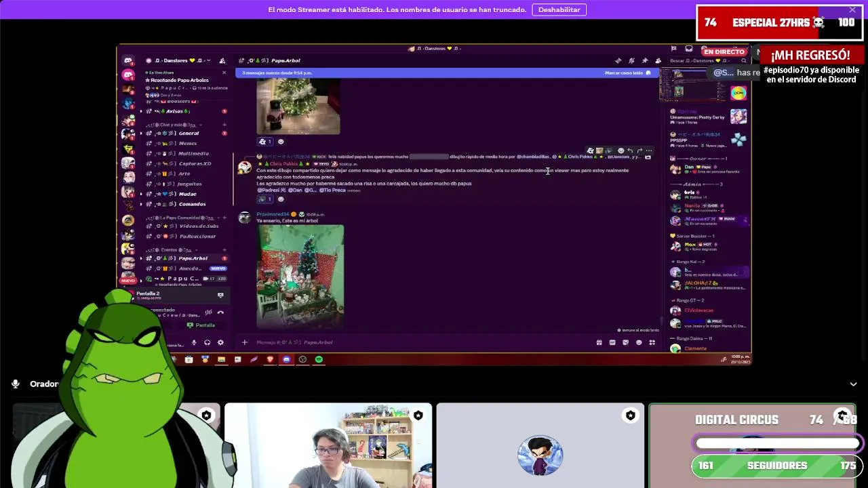Open the Juguitos channel
Screen dimensions: 868x488
184,184
